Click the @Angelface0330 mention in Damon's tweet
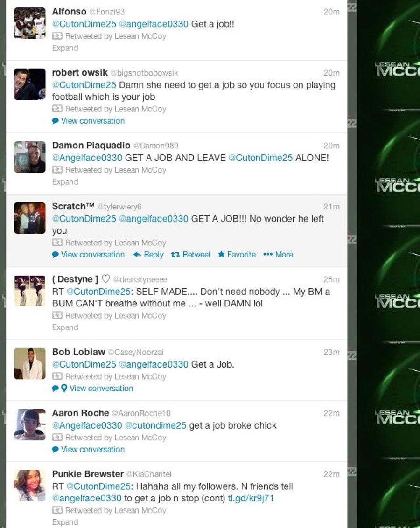Screen dimensions: 420x528 pyautogui.click(x=87, y=158)
